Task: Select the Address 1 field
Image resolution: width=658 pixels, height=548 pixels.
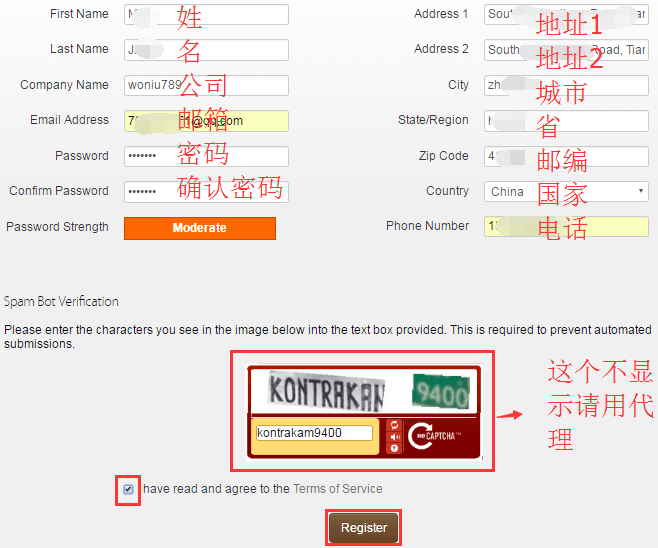Action: 566,14
